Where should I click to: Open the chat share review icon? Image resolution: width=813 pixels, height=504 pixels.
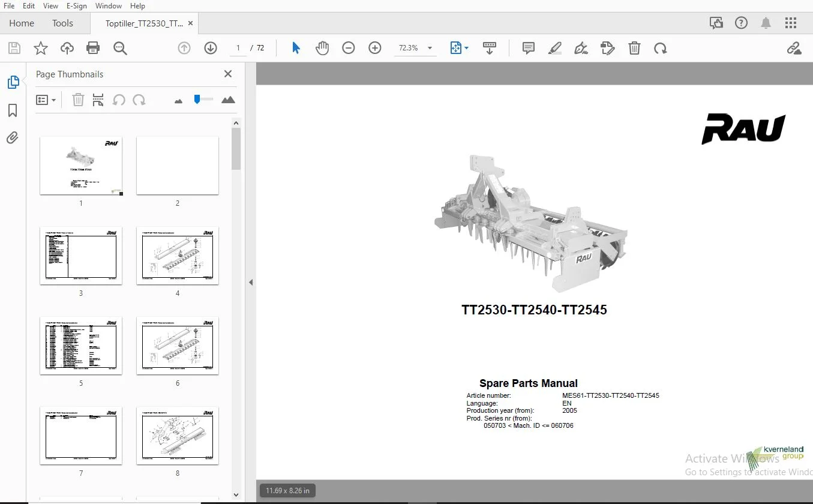716,23
